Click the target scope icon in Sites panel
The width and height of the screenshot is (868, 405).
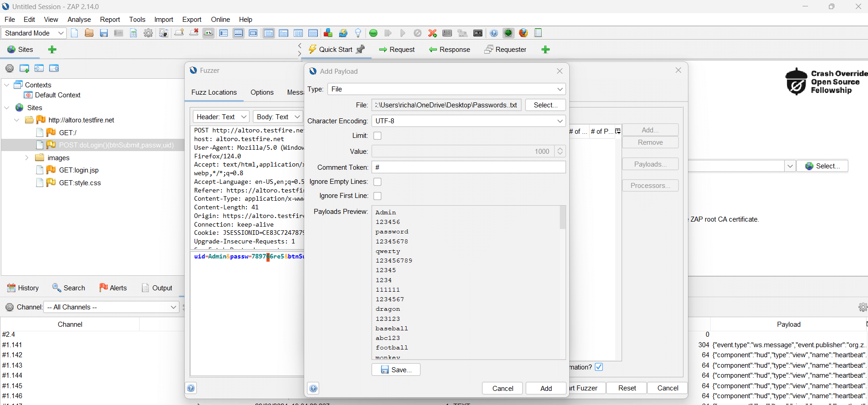tap(10, 68)
